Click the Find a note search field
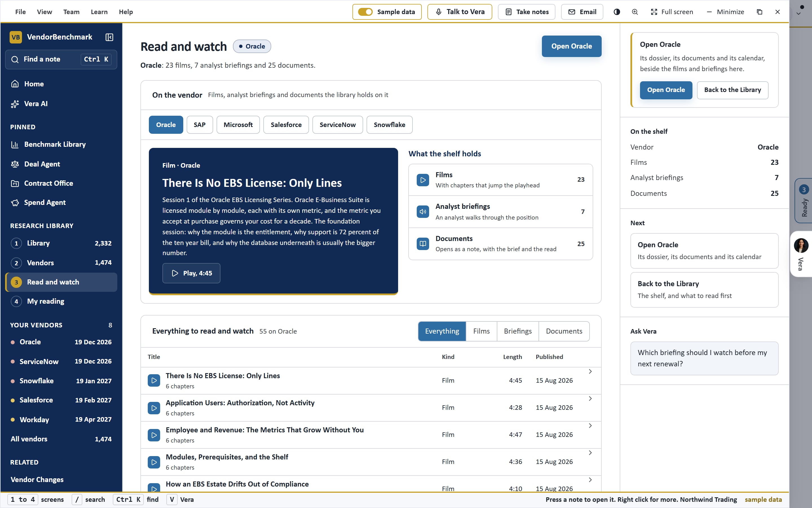Image resolution: width=812 pixels, height=508 pixels. (61, 60)
